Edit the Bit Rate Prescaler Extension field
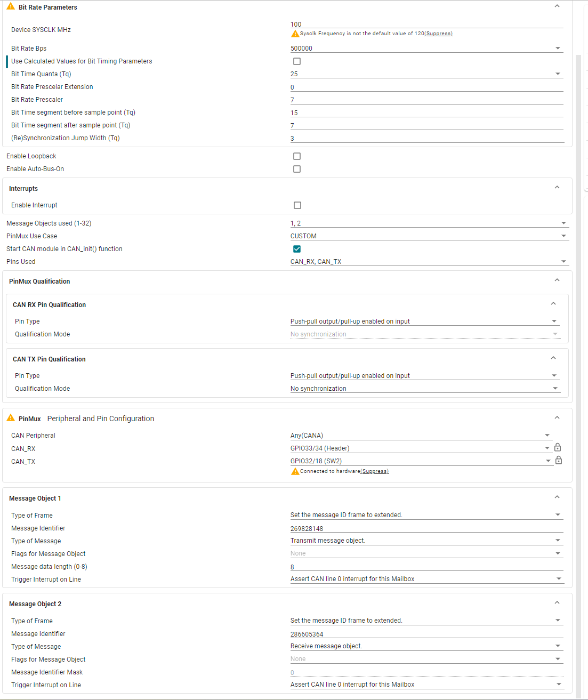The width and height of the screenshot is (588, 700). pos(426,87)
